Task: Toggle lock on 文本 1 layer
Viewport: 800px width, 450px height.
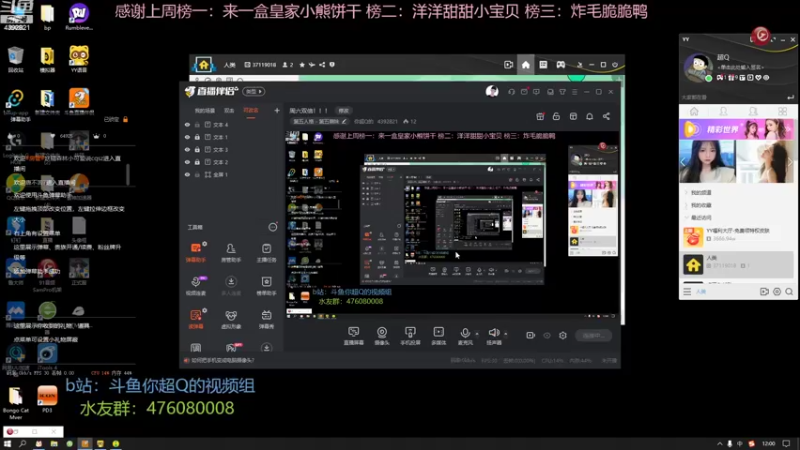Action: point(197,137)
